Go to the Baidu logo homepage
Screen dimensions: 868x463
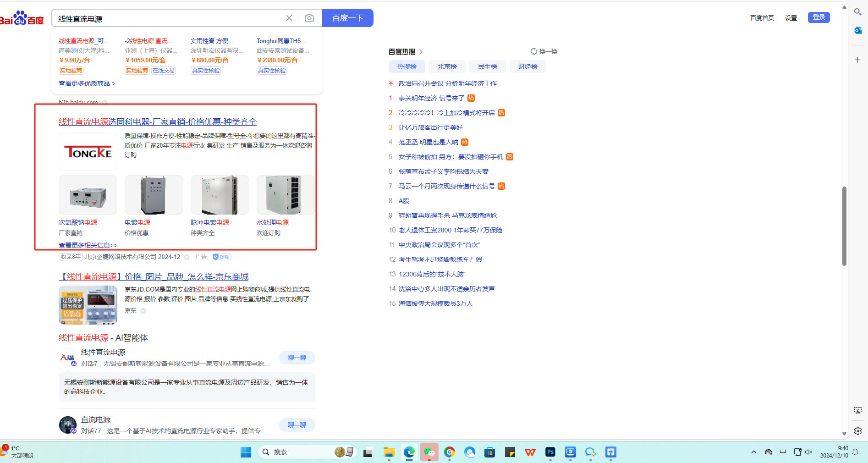pyautogui.click(x=22, y=18)
